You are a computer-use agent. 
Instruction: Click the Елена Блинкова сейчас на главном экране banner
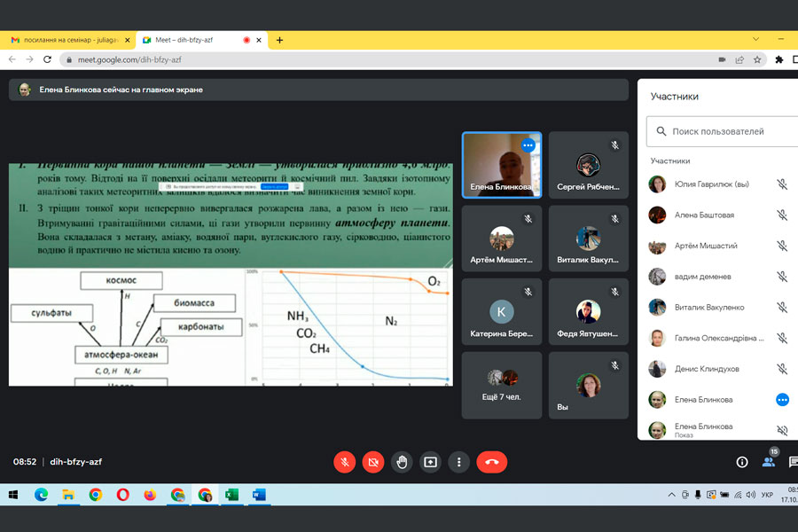[x=318, y=90]
